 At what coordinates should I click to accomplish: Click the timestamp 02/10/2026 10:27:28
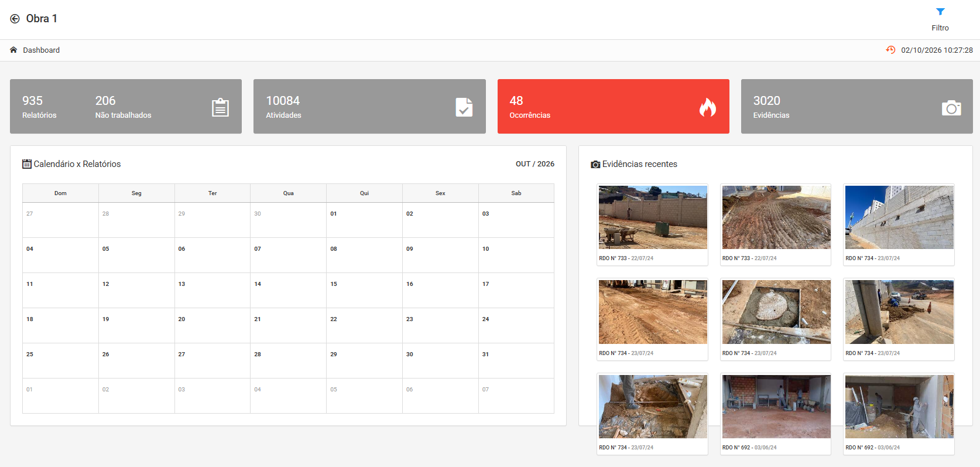(x=937, y=50)
